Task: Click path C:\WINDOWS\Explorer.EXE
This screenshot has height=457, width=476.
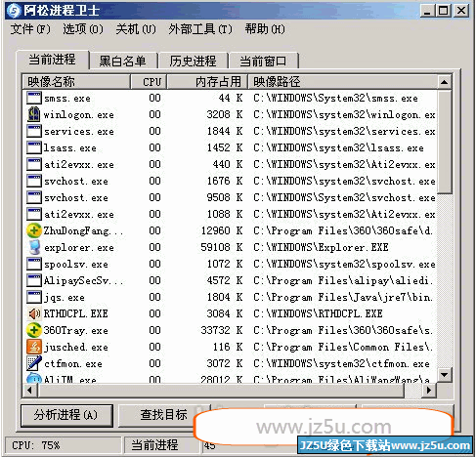Action: click(321, 247)
